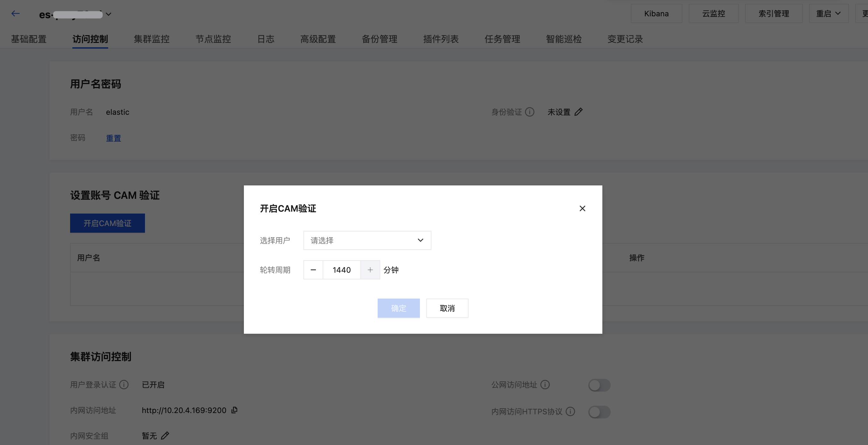
Task: Close the 开启CAM验证 dialog
Action: [x=582, y=208]
